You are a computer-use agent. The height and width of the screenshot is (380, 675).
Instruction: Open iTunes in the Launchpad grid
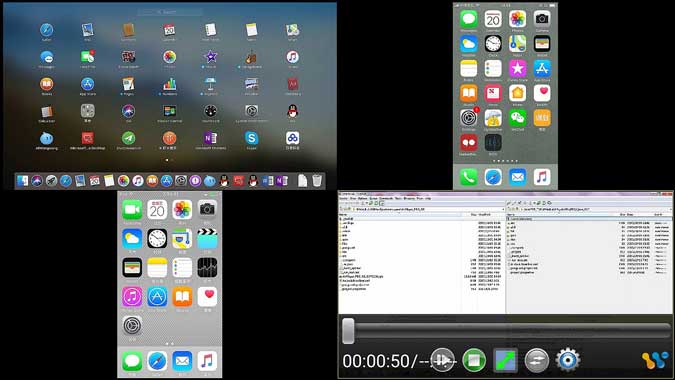292,57
